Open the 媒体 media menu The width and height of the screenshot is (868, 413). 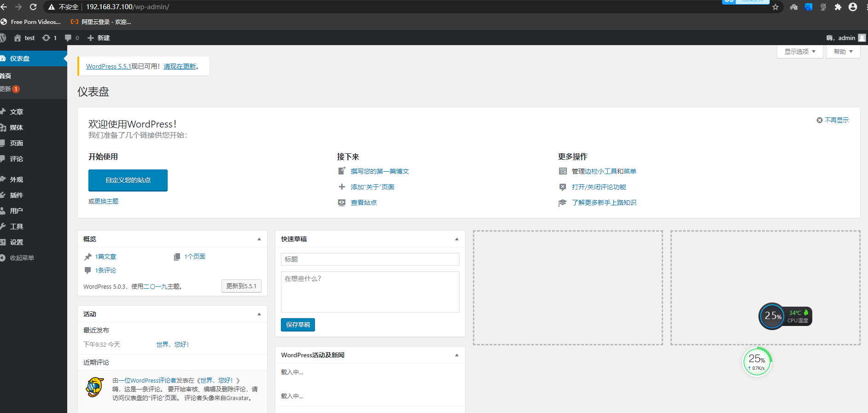tap(34, 128)
